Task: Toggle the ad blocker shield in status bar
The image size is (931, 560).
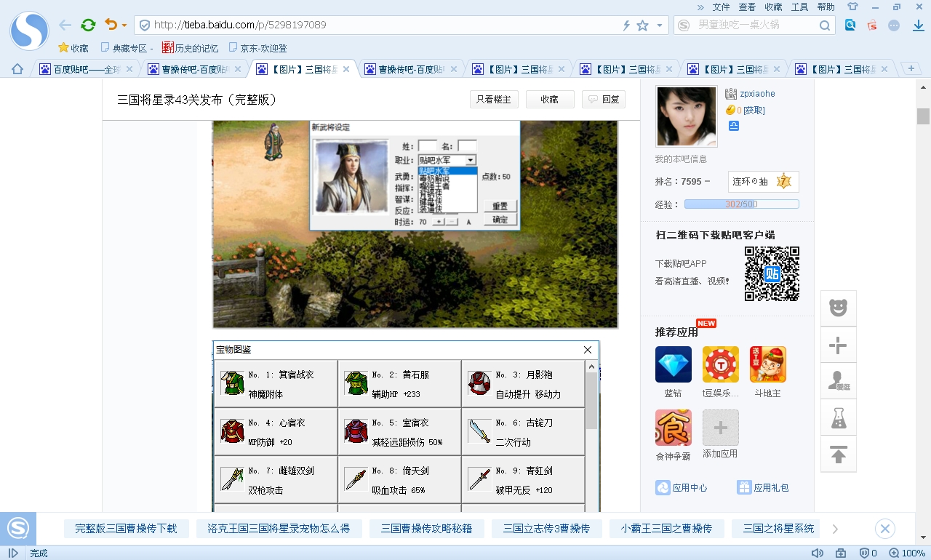Action: (x=865, y=553)
